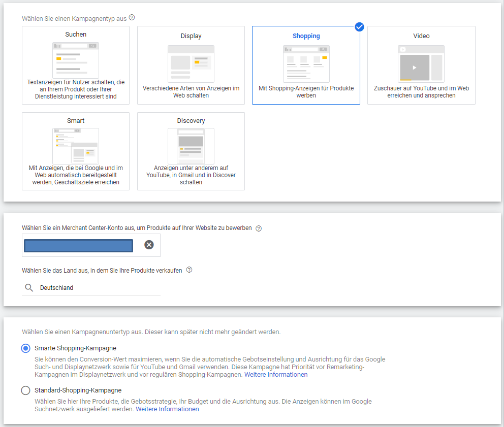Image resolution: width=504 pixels, height=427 pixels.
Task: Click the Shopping campaign illustration icon
Action: tap(306, 63)
